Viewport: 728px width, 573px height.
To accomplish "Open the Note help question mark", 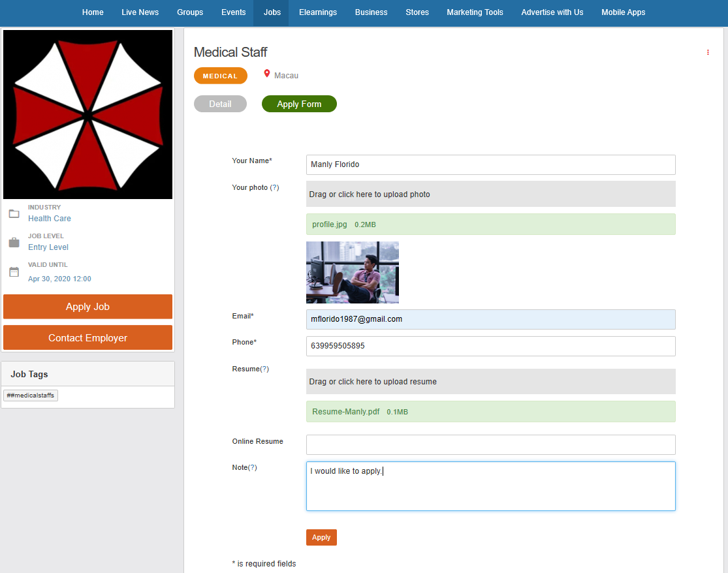I will coord(252,467).
